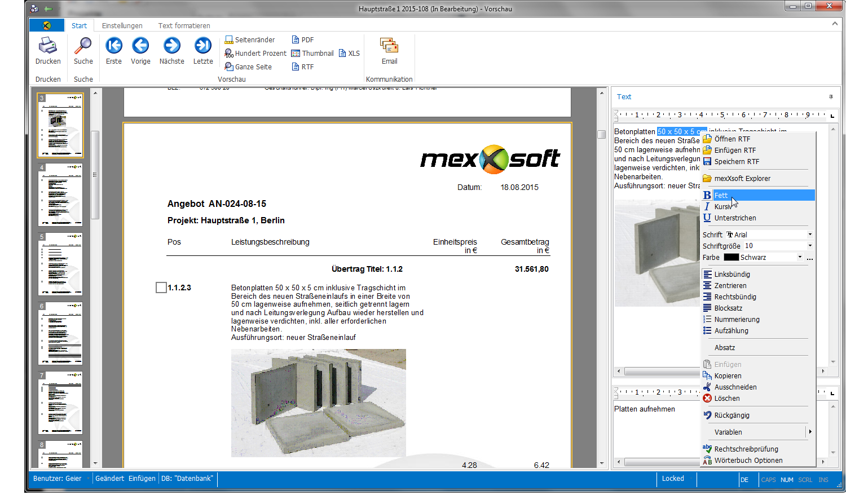This screenshot has width=846, height=504.
Task: Export the preview as XLS
Action: (x=349, y=54)
